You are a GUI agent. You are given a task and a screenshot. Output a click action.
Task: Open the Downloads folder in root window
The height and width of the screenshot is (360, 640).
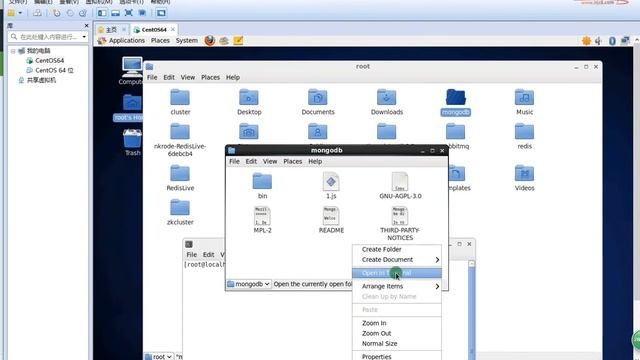coord(387,102)
